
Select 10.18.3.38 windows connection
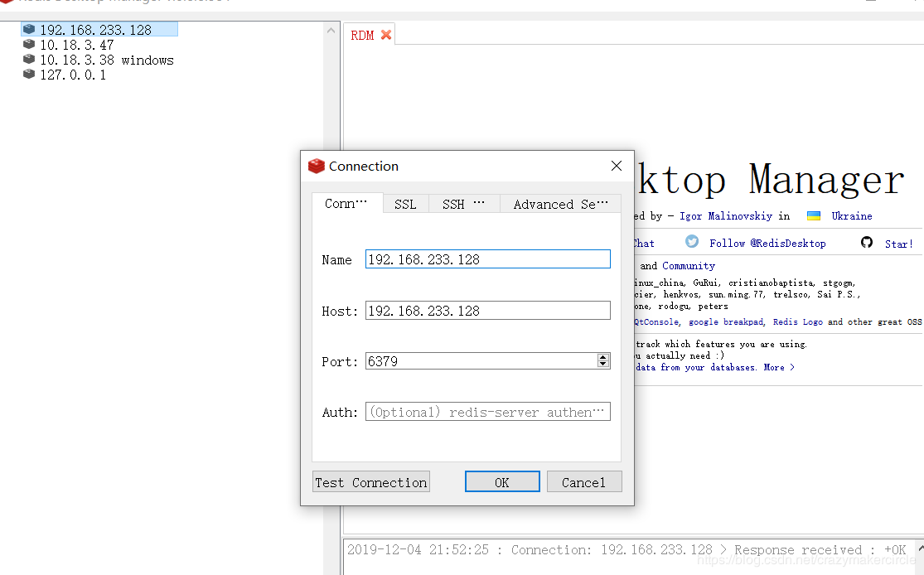pyautogui.click(x=107, y=60)
